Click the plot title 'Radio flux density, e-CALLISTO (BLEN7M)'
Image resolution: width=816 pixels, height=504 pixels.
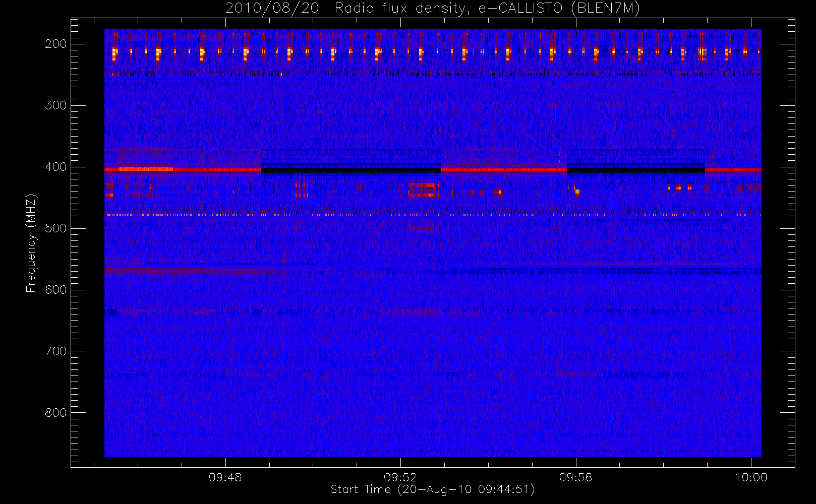pyautogui.click(x=487, y=9)
